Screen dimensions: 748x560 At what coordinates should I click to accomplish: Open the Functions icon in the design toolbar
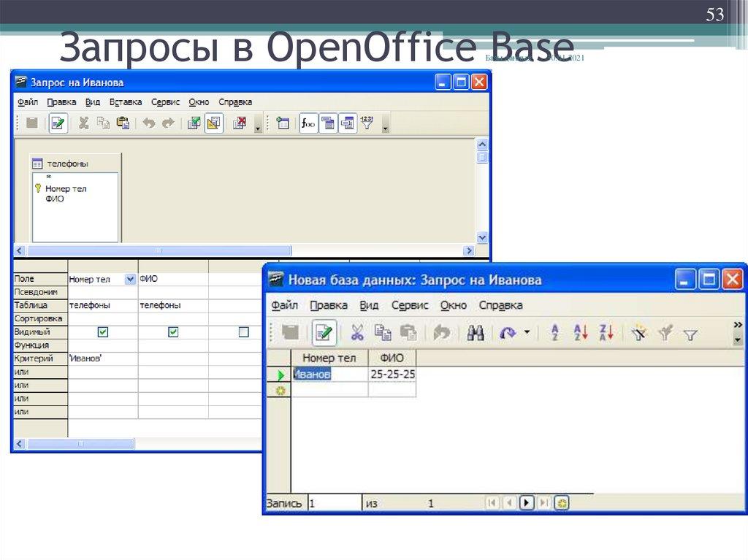307,123
